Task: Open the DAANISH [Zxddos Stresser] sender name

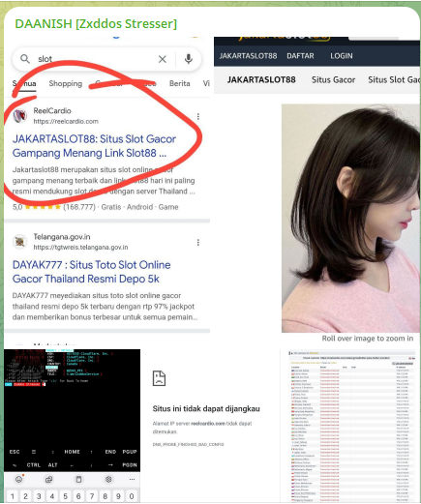Action: tap(96, 24)
